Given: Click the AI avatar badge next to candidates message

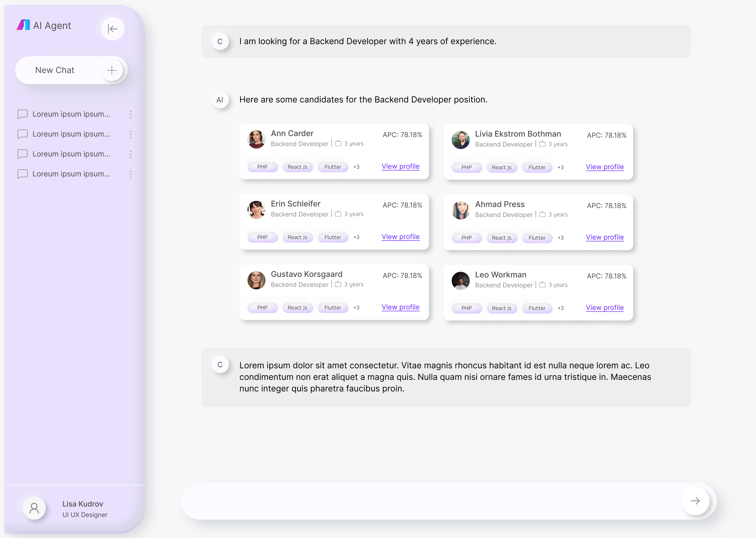Looking at the screenshot, I should (220, 99).
